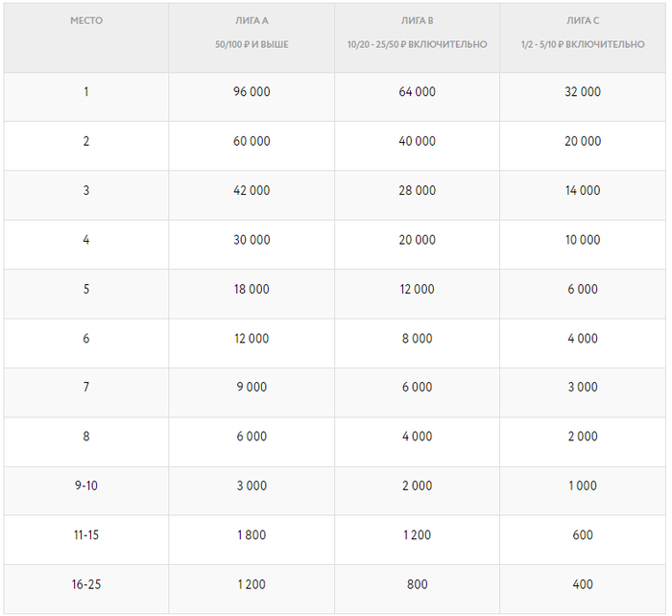Image resolution: width=672 pixels, height=616 pixels.
Task: Click the ЛИГА B header cell
Action: tap(417, 20)
